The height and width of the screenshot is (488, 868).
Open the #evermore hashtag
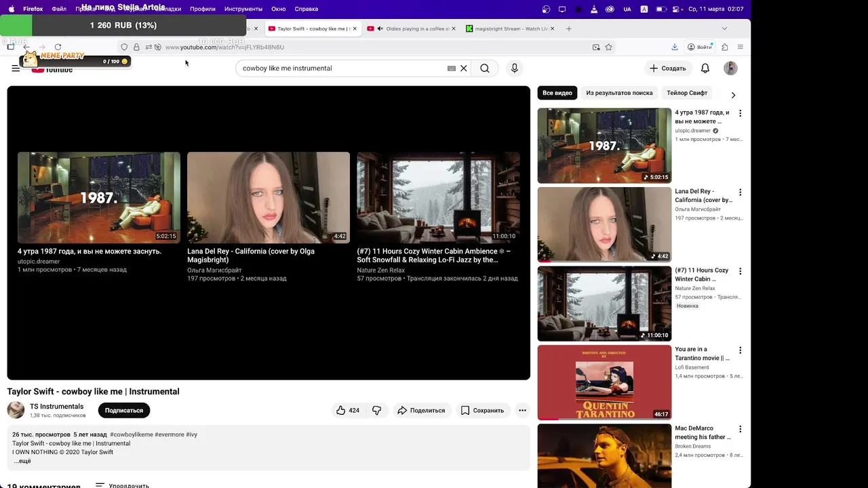click(170, 434)
